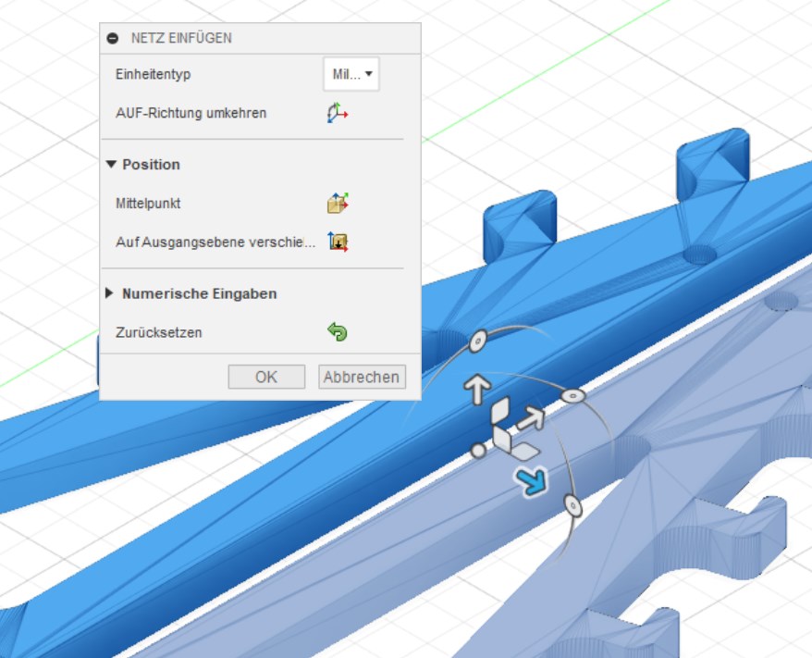Click the bottom rotation handle on manipulator
The height and width of the screenshot is (658, 812).
point(572,504)
